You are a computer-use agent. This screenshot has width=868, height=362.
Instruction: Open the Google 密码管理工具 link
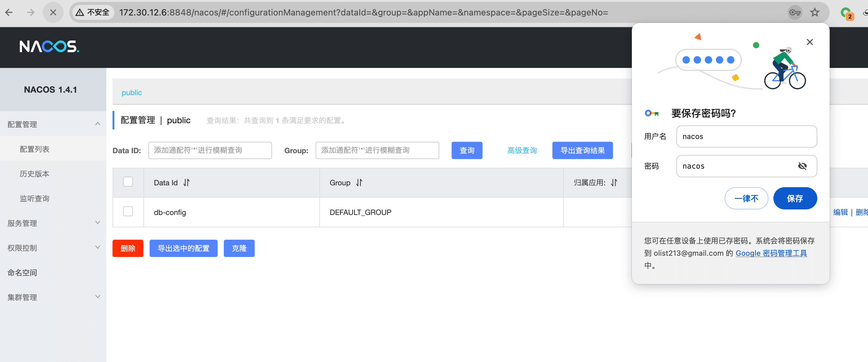(771, 253)
